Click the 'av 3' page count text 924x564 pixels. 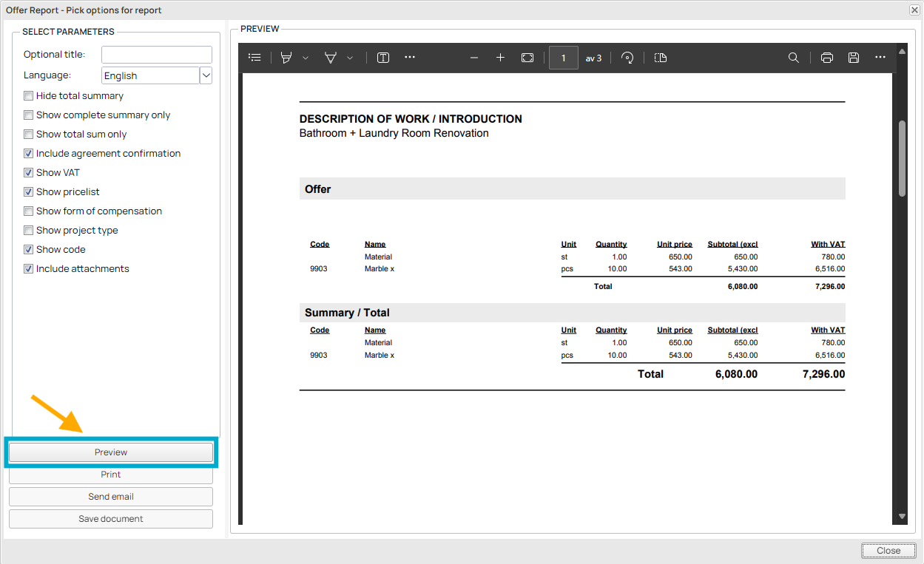(593, 58)
